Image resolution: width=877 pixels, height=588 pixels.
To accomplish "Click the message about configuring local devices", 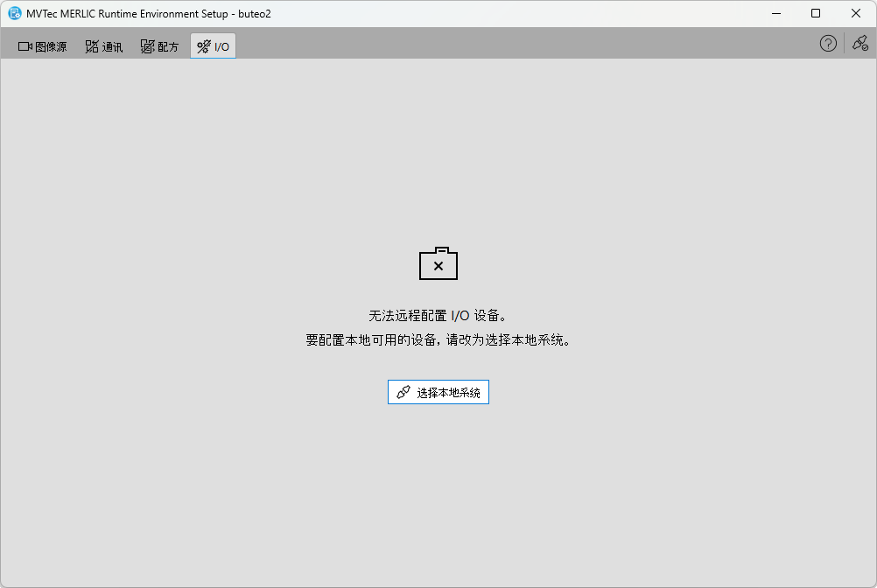I will pos(438,339).
